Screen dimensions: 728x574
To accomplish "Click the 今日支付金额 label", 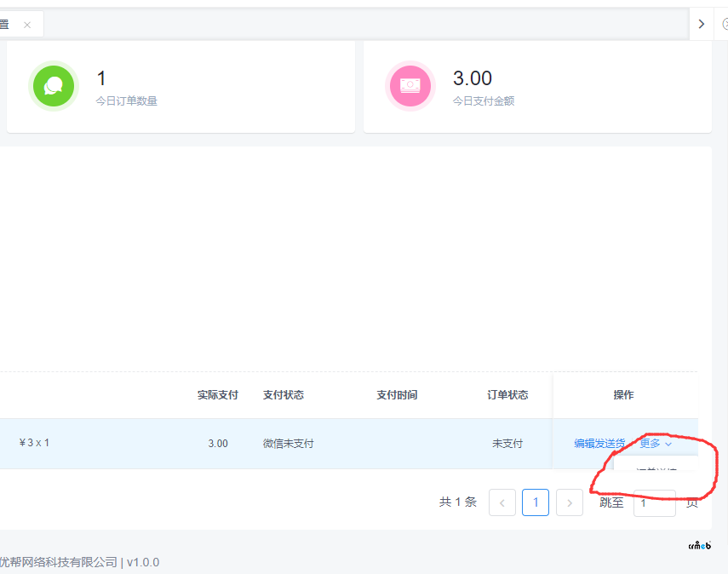I will [484, 100].
